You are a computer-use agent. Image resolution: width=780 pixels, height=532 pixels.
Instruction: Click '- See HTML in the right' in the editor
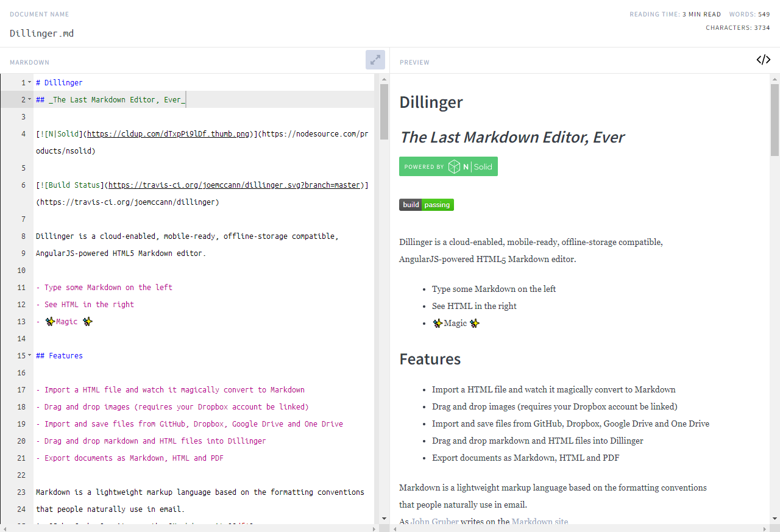coord(85,304)
